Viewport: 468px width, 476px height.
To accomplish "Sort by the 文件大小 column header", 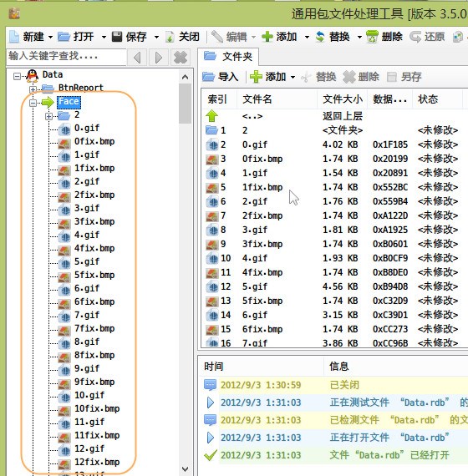I will click(343, 99).
